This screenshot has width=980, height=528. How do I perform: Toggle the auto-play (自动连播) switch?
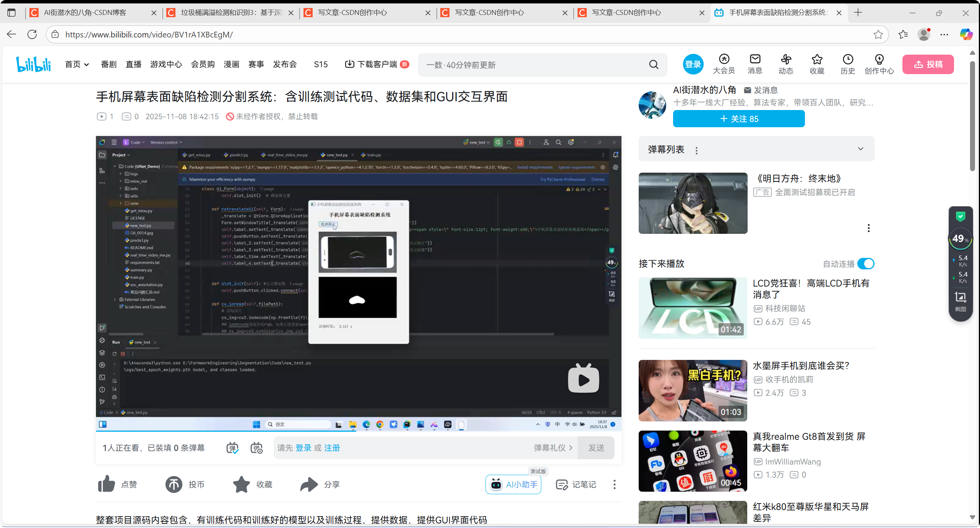click(x=866, y=264)
